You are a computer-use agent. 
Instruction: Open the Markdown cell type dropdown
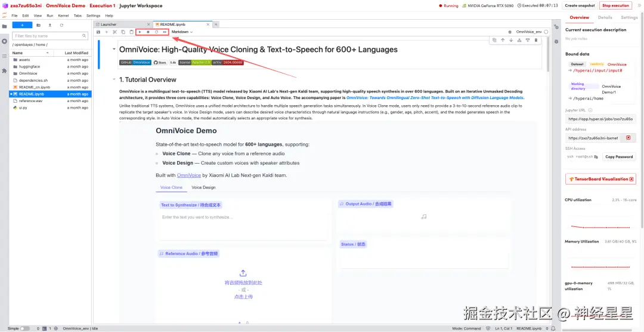tap(182, 32)
